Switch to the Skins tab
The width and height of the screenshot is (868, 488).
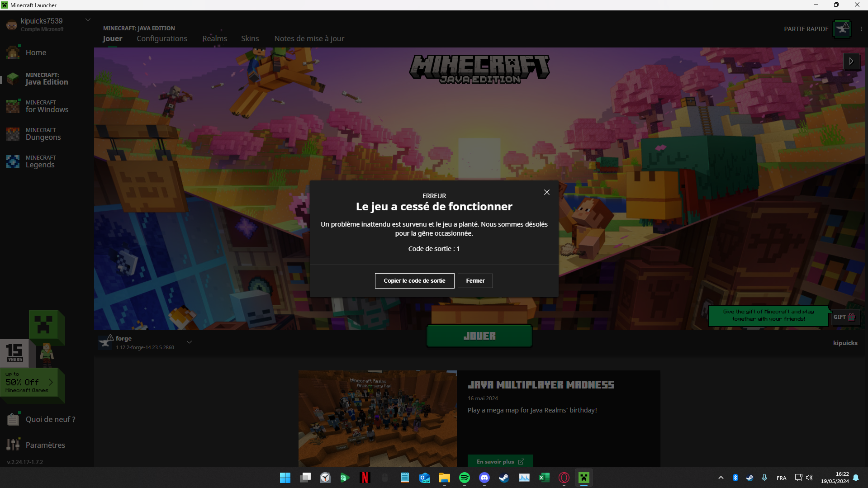pos(250,39)
